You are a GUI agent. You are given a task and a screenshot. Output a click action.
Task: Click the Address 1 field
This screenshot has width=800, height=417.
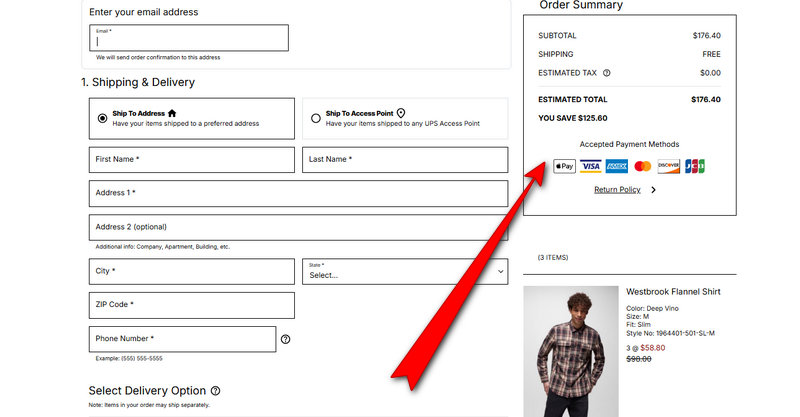pyautogui.click(x=298, y=194)
